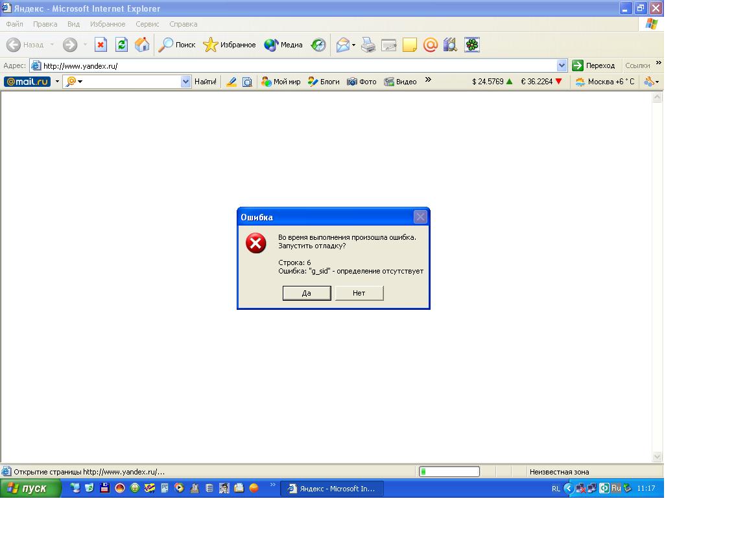Click the Forward arrow icon
747x560 pixels.
(70, 45)
